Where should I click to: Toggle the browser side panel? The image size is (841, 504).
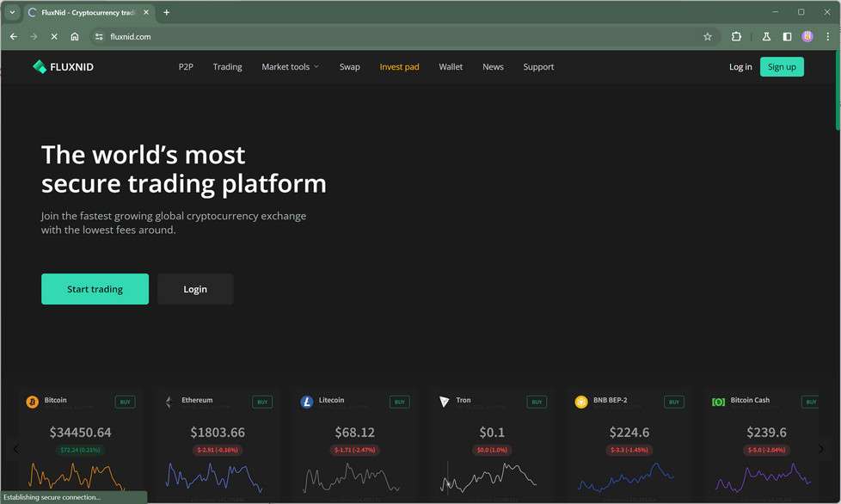pos(787,36)
